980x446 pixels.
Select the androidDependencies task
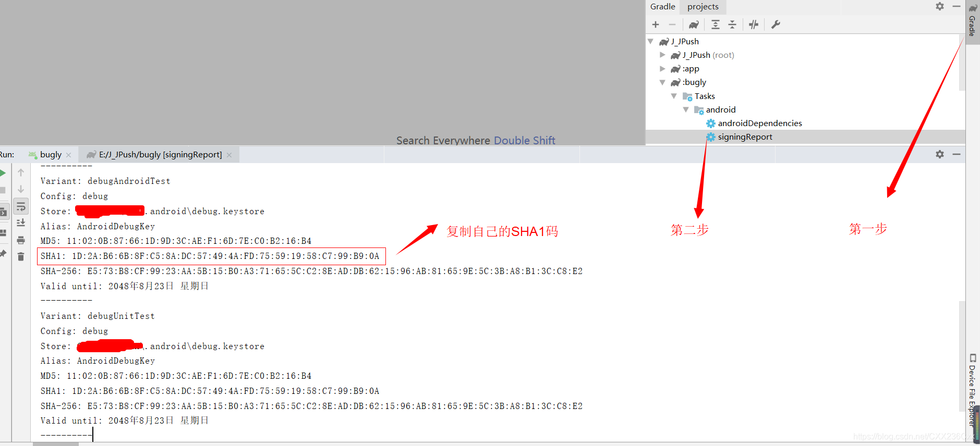[x=754, y=123]
